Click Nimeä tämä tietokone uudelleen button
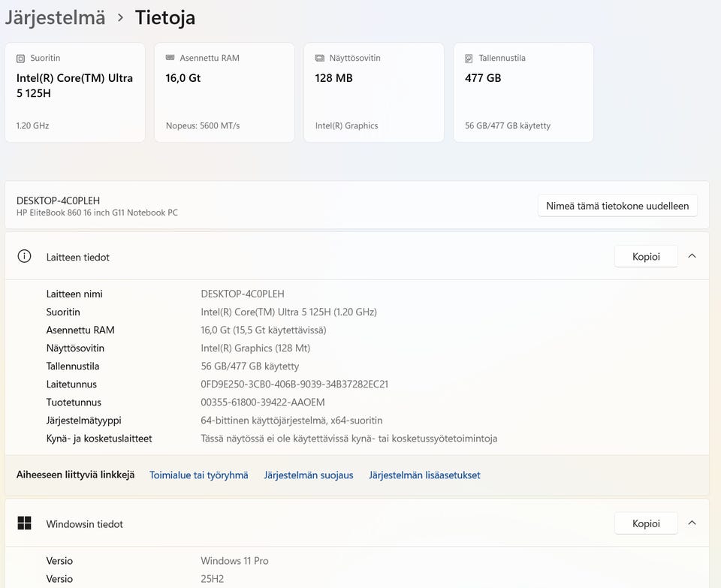This screenshot has width=721, height=588. (x=617, y=206)
